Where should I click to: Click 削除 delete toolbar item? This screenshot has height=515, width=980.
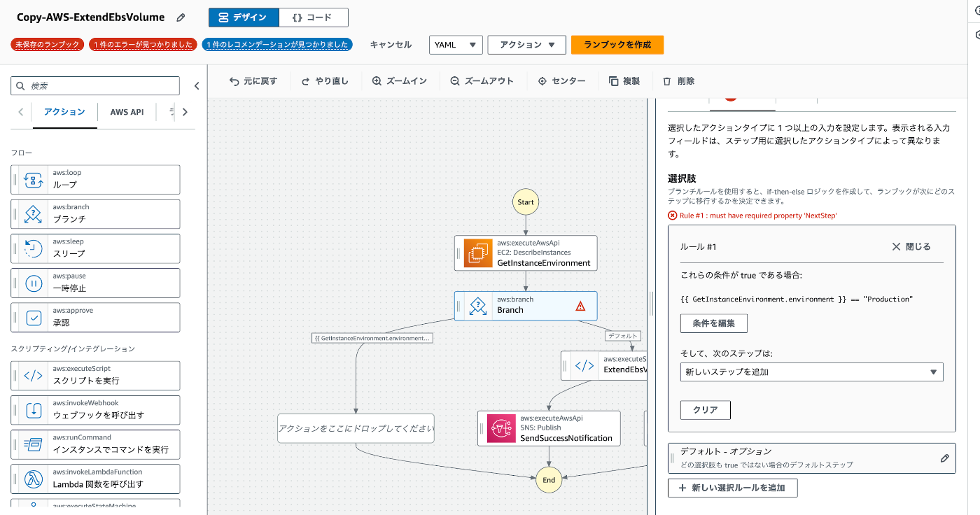(678, 81)
